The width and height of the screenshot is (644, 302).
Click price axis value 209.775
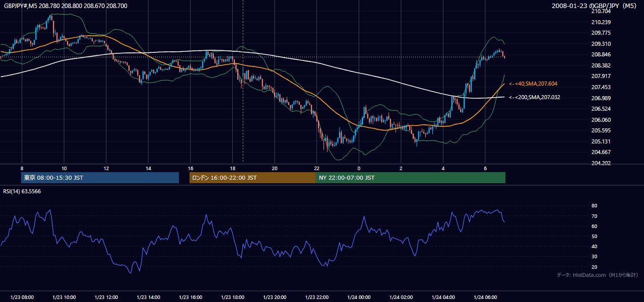coord(601,33)
